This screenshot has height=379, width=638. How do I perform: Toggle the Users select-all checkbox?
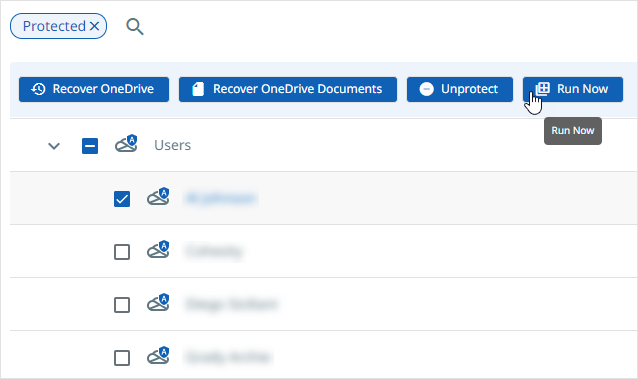point(90,146)
